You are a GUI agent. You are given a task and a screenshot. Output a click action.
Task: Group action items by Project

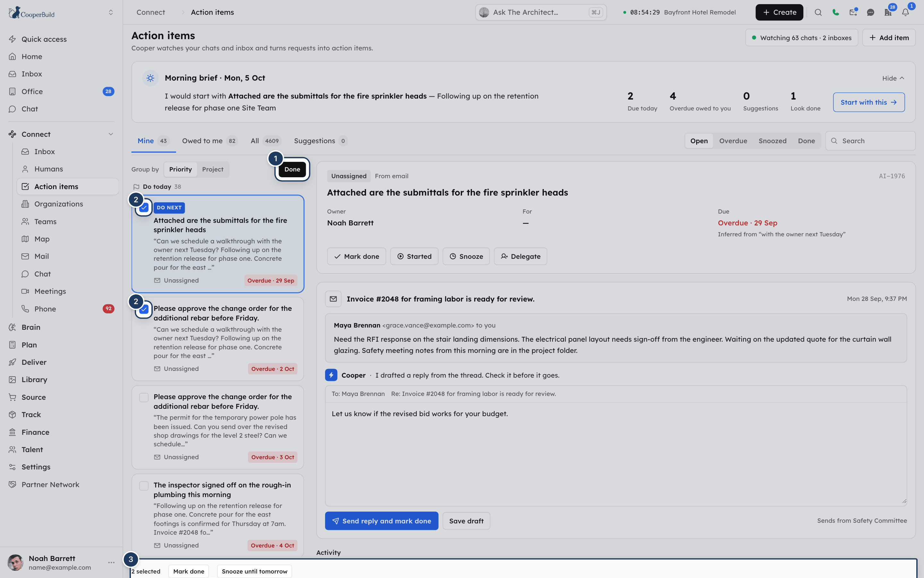(213, 169)
